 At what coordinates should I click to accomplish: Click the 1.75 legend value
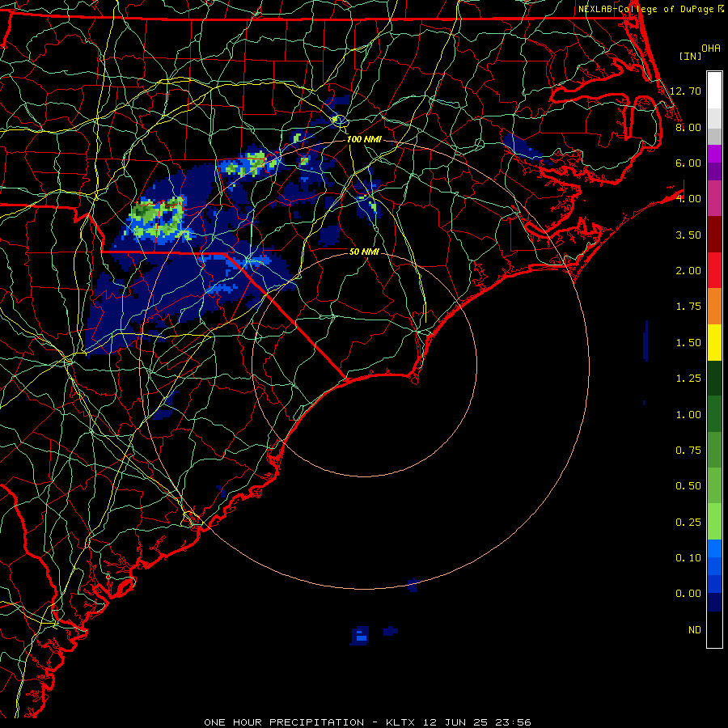tap(688, 307)
